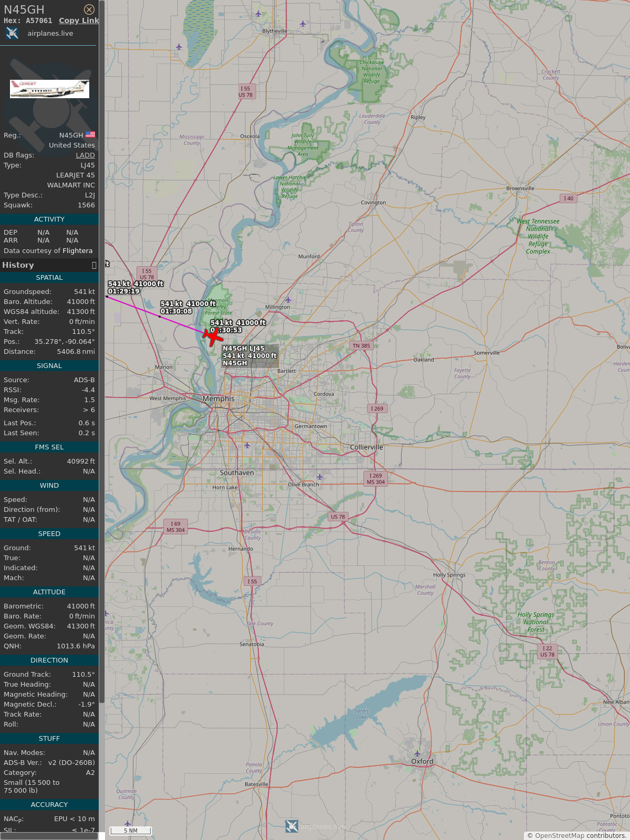Click the FMS SEL section header
630x840 pixels.
click(49, 447)
